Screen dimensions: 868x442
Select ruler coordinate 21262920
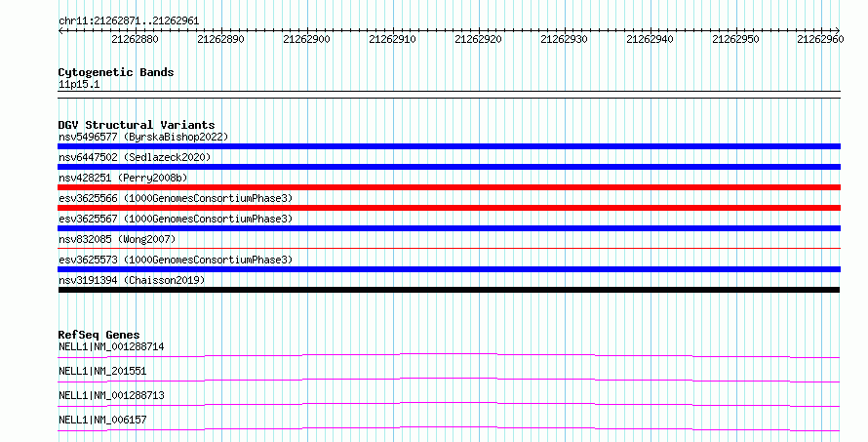coord(478,39)
